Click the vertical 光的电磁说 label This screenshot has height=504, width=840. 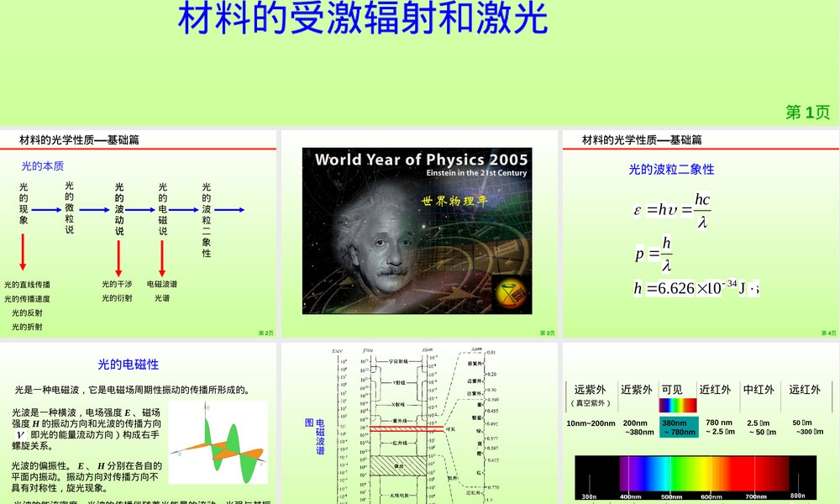(163, 209)
